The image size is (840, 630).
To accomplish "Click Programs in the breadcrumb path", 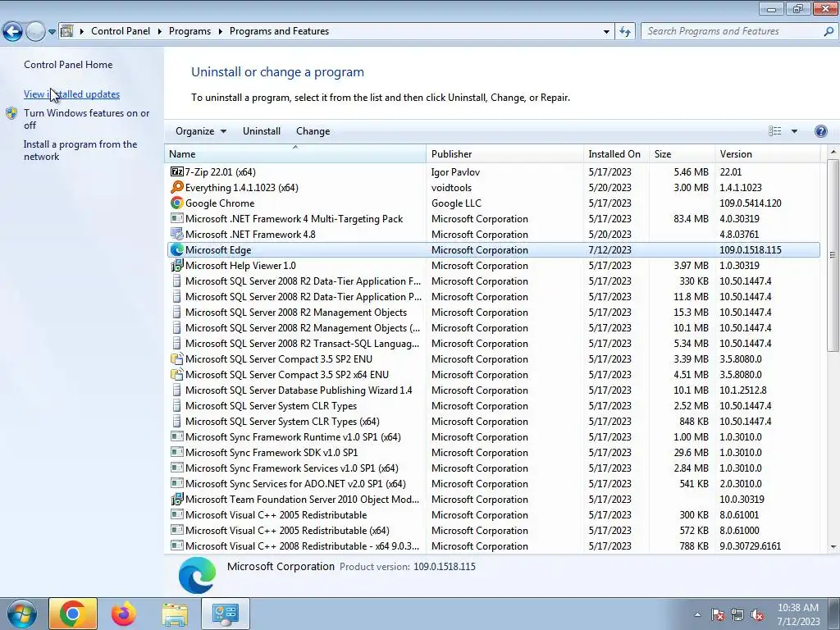I will point(189,31).
